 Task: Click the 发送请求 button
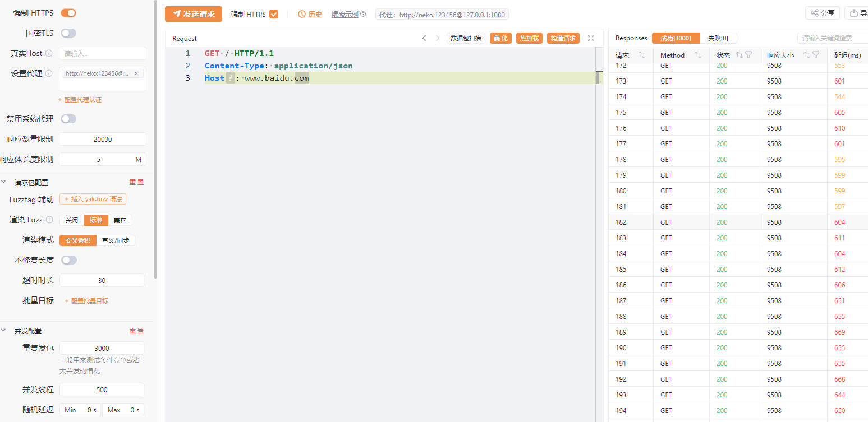[194, 14]
